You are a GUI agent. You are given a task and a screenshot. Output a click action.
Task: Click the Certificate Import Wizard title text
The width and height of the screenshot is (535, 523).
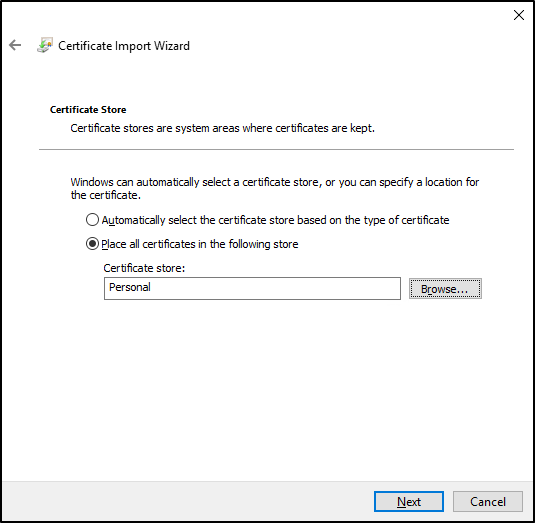click(124, 46)
